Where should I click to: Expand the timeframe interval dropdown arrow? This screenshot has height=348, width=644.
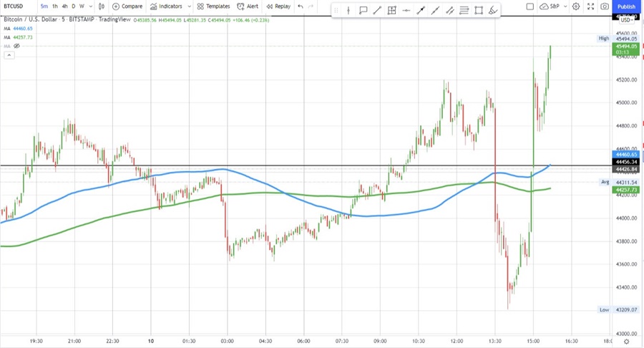click(x=91, y=6)
